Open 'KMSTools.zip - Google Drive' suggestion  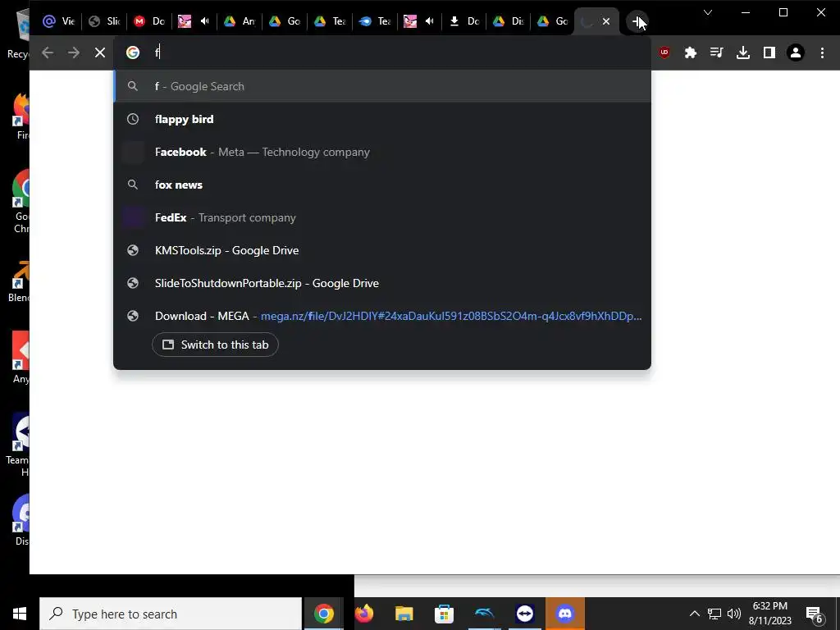(x=382, y=250)
